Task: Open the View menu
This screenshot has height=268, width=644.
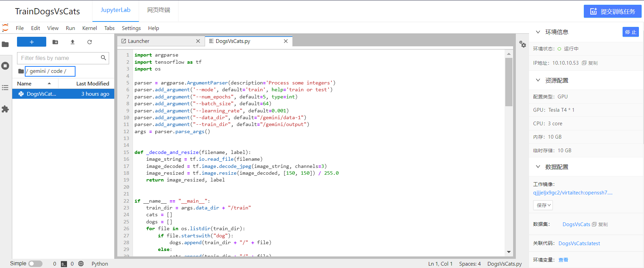Action: [x=53, y=28]
